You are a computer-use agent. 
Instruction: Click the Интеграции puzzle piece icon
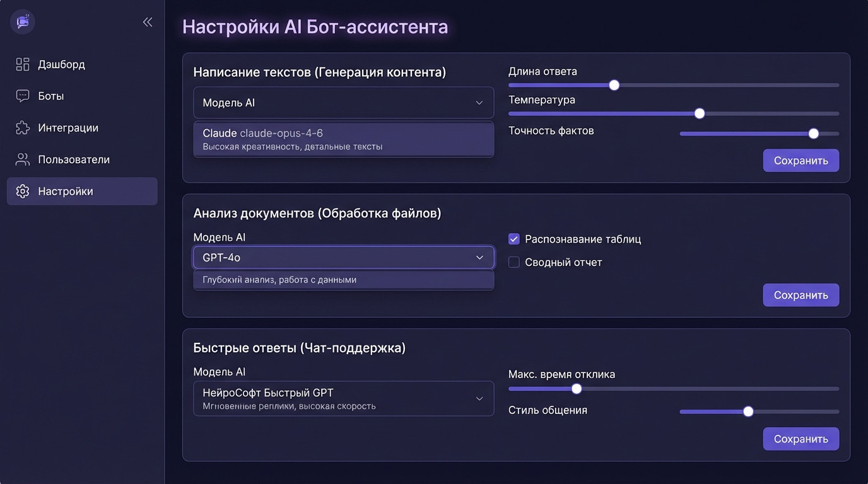(23, 128)
